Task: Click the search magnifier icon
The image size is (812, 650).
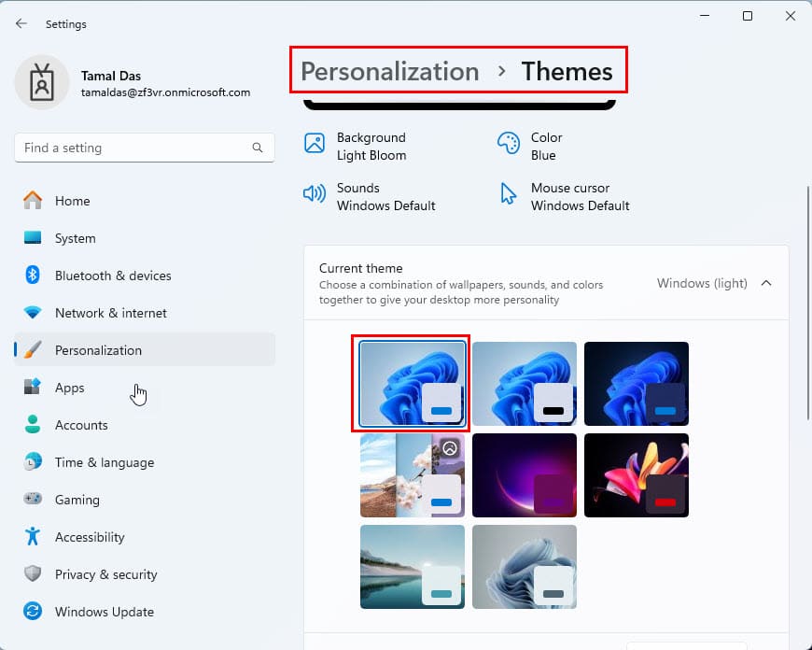Action: 258,148
